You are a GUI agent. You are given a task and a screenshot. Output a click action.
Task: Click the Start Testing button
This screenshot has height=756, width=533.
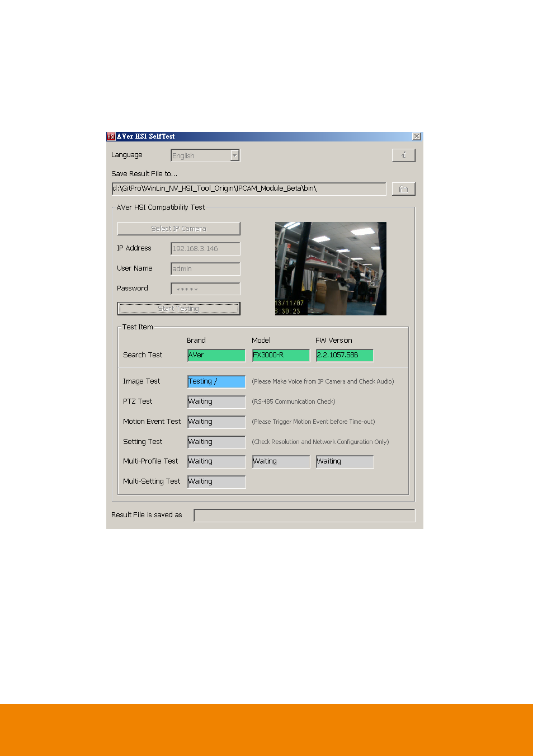(x=178, y=309)
